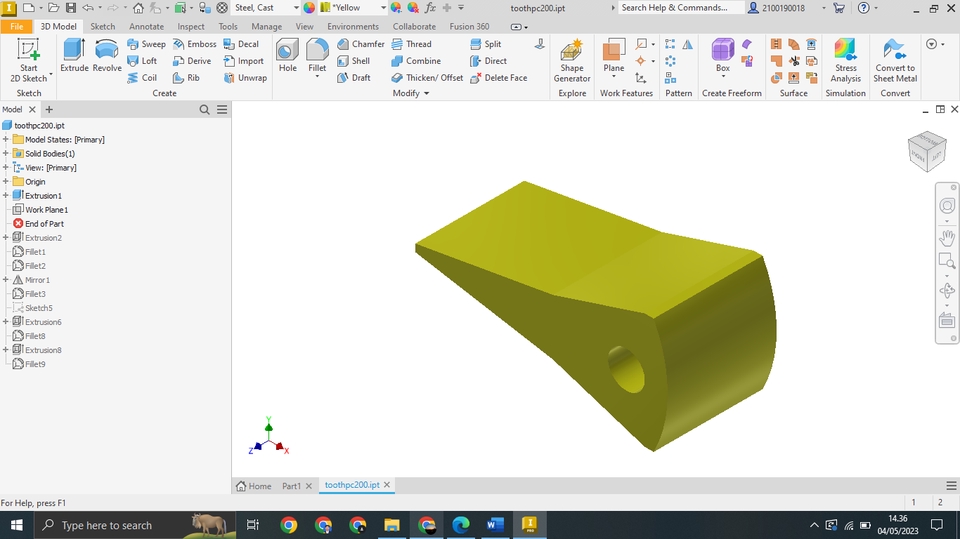This screenshot has height=539, width=960.
Task: Expand the Origin folder
Action: (6, 182)
